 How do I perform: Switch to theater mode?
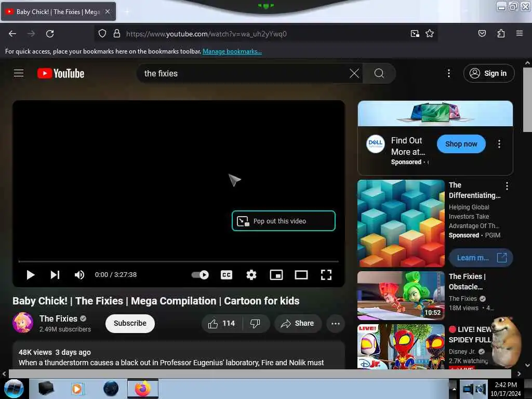pyautogui.click(x=301, y=275)
